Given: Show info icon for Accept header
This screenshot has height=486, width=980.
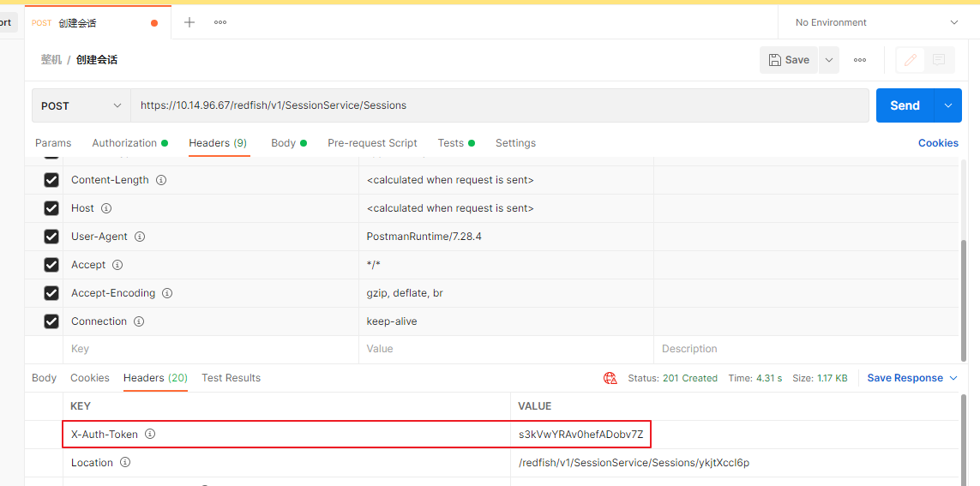Looking at the screenshot, I should point(117,265).
